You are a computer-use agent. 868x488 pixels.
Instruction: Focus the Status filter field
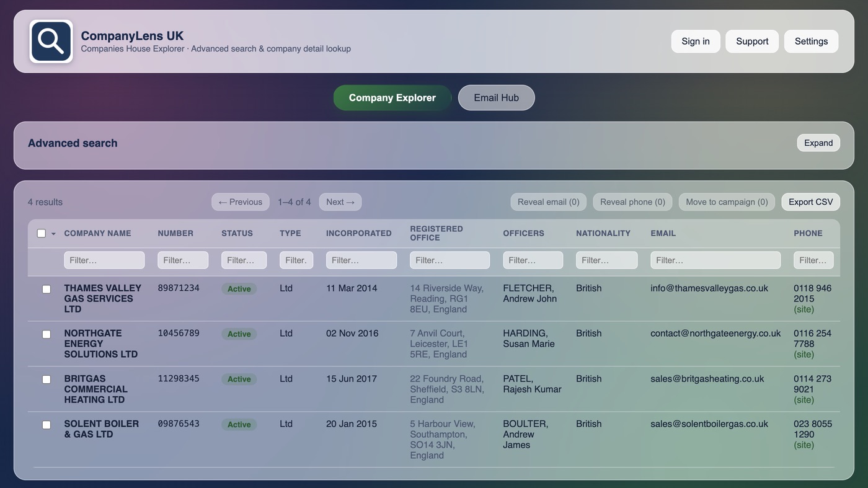pyautogui.click(x=244, y=260)
